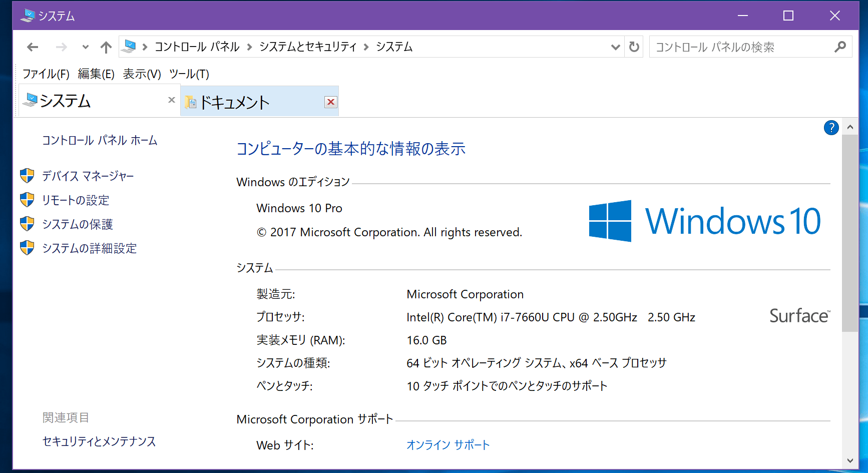868x473 pixels.
Task: Select the 16.0 GB memory value
Action: point(426,340)
